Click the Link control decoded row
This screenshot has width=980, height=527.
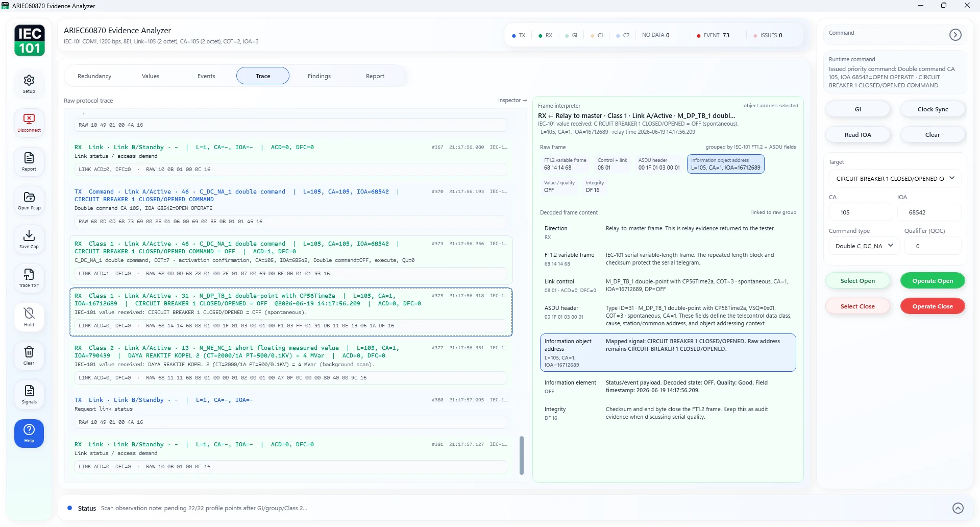668,285
